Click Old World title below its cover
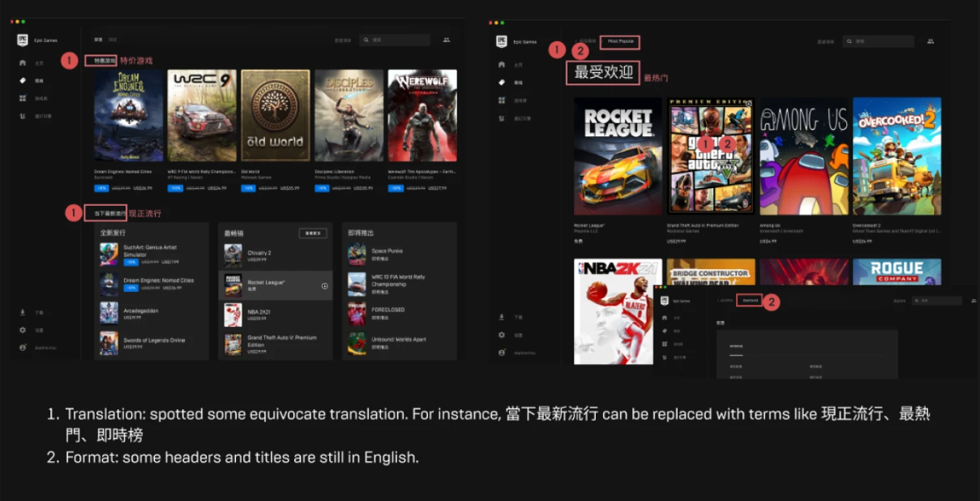The height and width of the screenshot is (501, 980). pos(250,171)
